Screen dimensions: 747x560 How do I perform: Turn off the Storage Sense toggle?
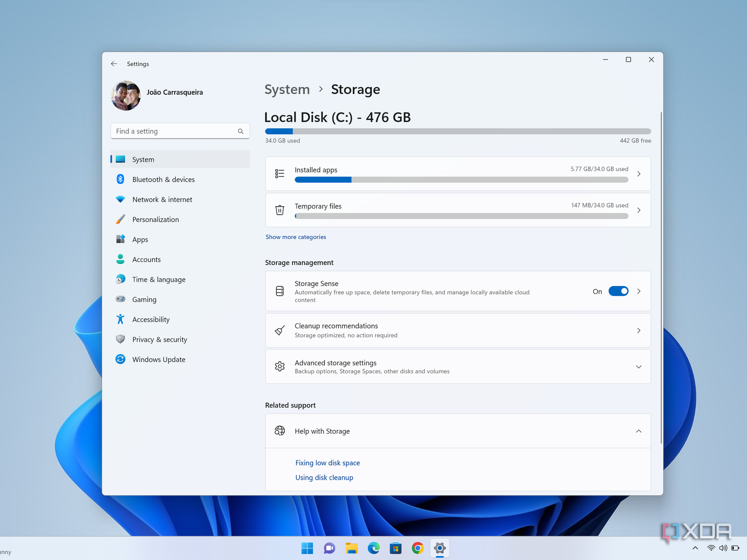pos(618,291)
